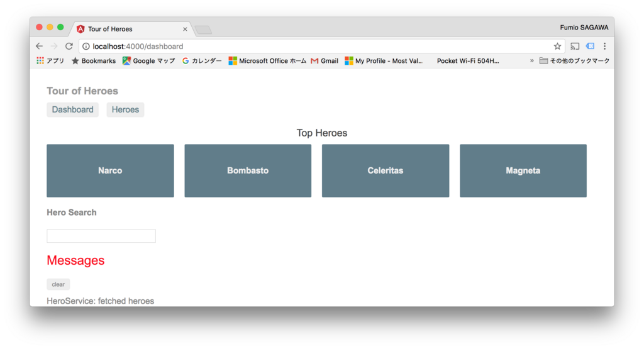This screenshot has width=644, height=349.
Task: Select the Narco hero tile
Action: 110,171
